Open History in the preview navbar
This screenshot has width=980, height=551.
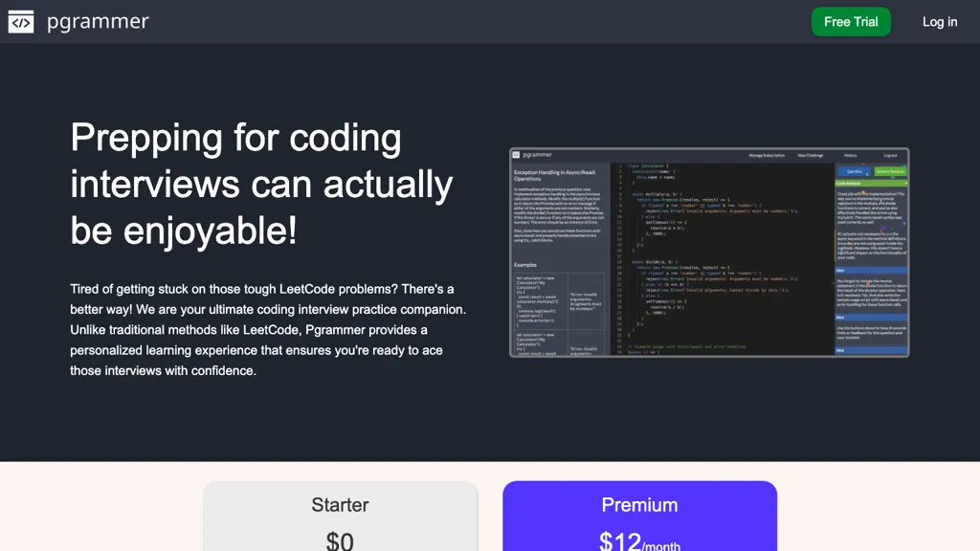[850, 154]
